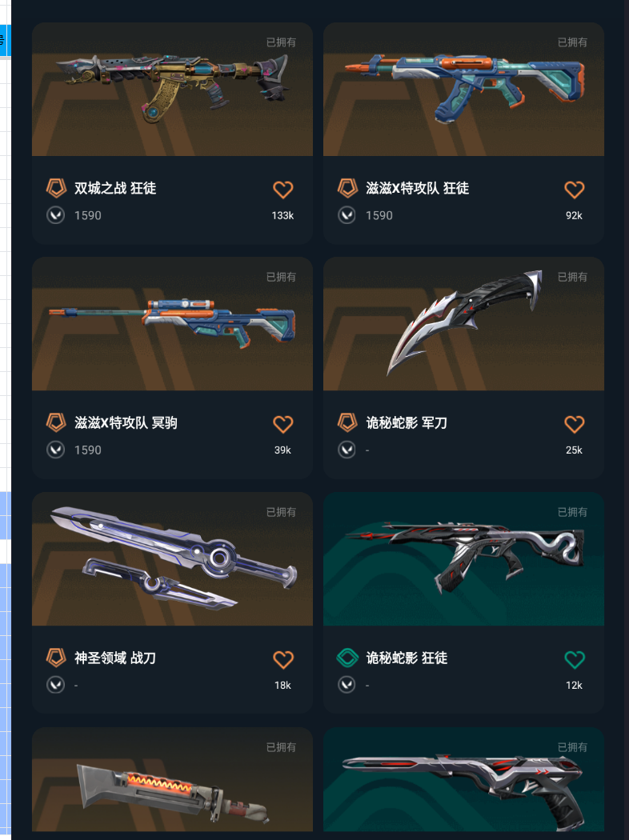Open the 滋滋X特攻队 冥驹 sniper image
This screenshot has height=840, width=629.
point(173,323)
